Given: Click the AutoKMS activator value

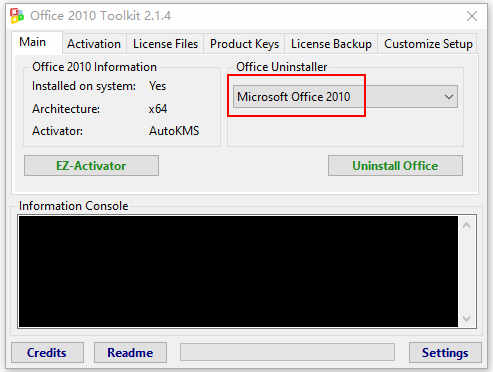Looking at the screenshot, I should tap(174, 131).
